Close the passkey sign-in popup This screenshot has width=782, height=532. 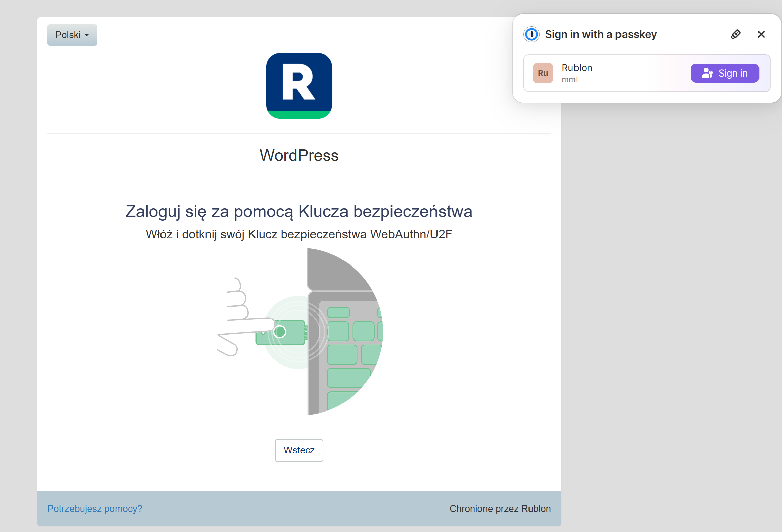(x=761, y=34)
